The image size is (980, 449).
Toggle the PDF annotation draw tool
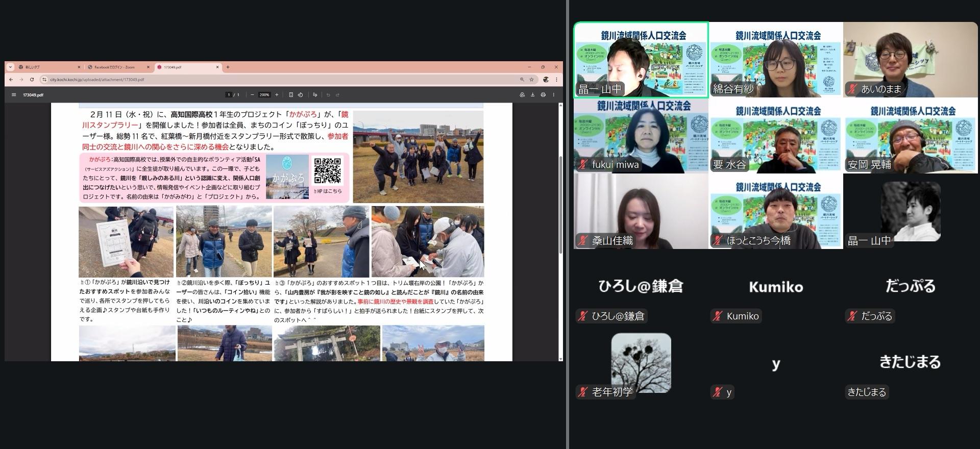315,95
